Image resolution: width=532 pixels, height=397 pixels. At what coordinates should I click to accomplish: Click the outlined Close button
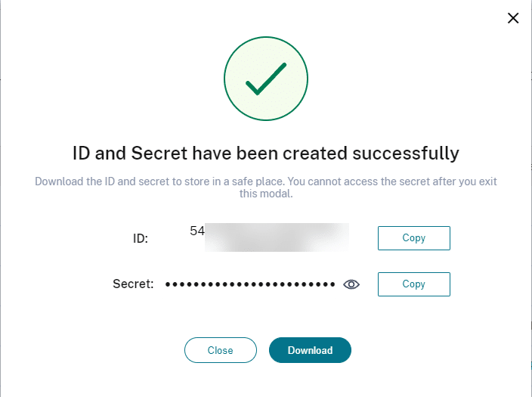tap(221, 350)
